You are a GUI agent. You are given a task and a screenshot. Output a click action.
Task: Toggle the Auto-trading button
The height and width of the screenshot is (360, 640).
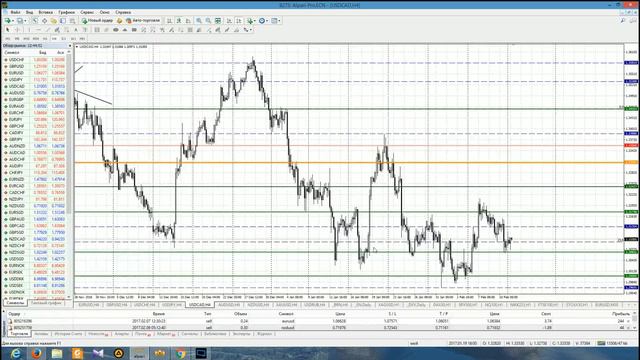click(x=143, y=20)
